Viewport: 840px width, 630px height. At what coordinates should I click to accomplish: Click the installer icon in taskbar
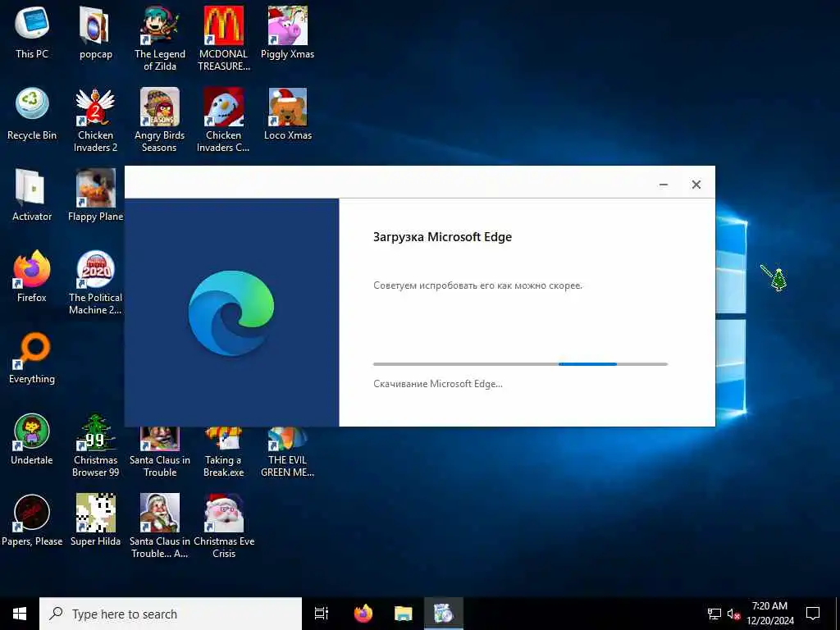pos(444,614)
